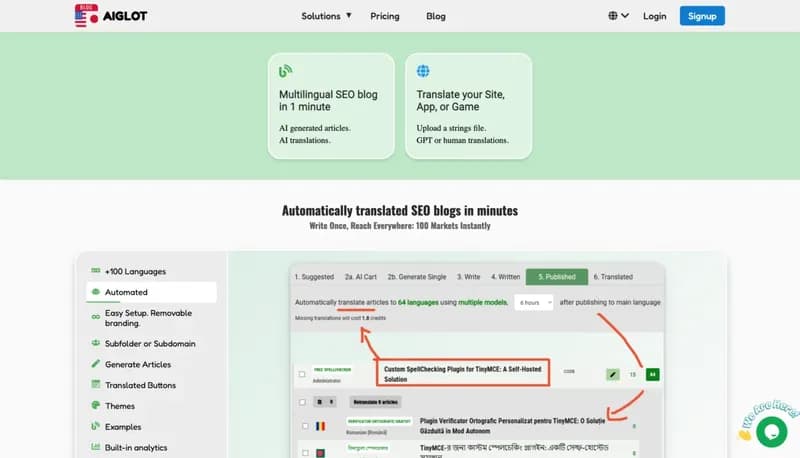Open the Pricing page

(385, 16)
